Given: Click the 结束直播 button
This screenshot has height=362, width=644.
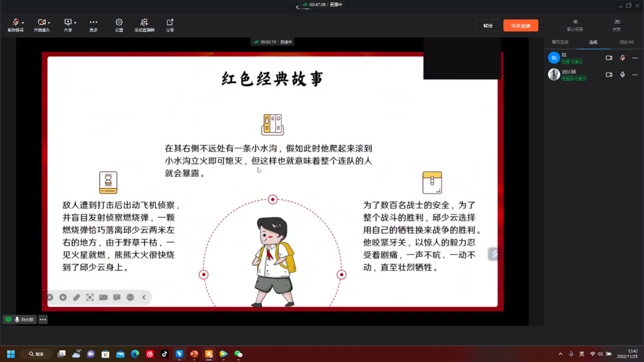Looking at the screenshot, I should (520, 25).
